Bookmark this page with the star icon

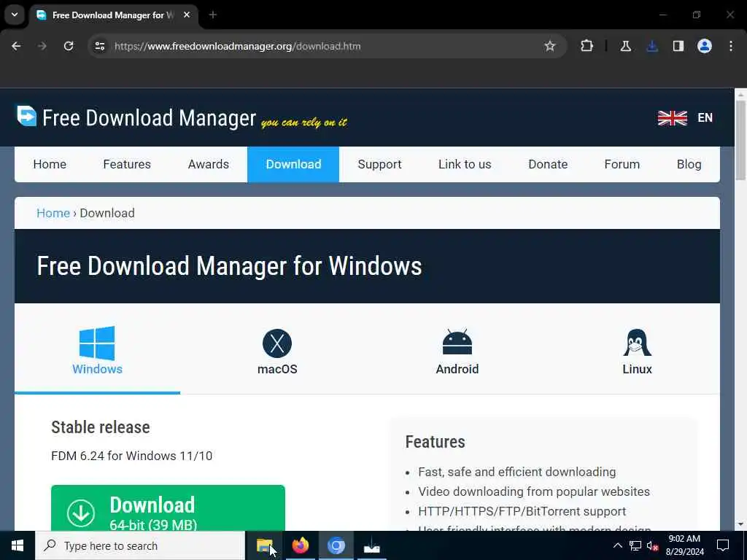coord(550,46)
